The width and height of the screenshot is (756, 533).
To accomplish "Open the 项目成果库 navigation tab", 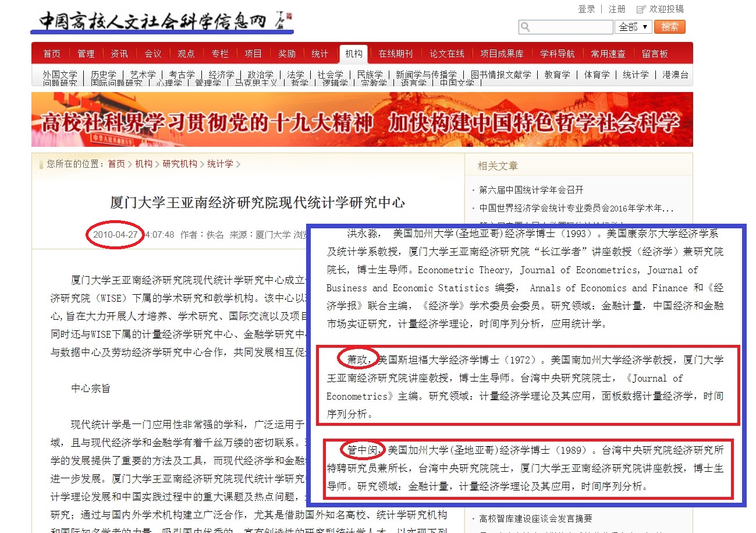I will (x=502, y=54).
